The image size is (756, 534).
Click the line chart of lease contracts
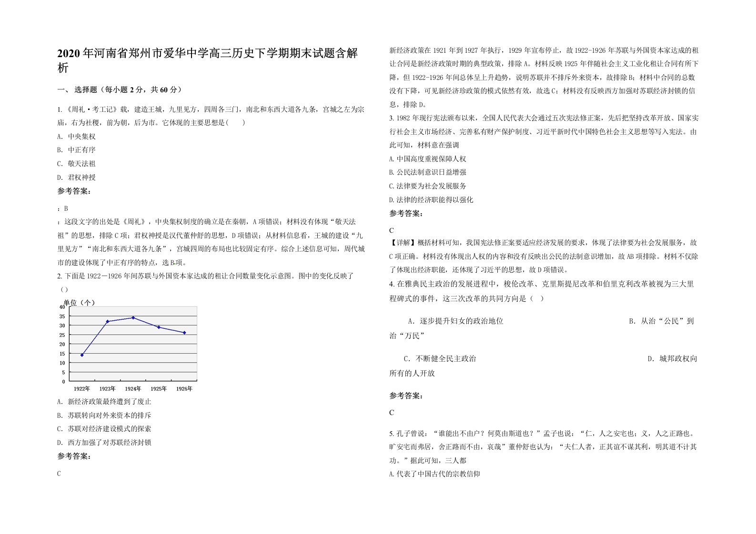pyautogui.click(x=128, y=345)
